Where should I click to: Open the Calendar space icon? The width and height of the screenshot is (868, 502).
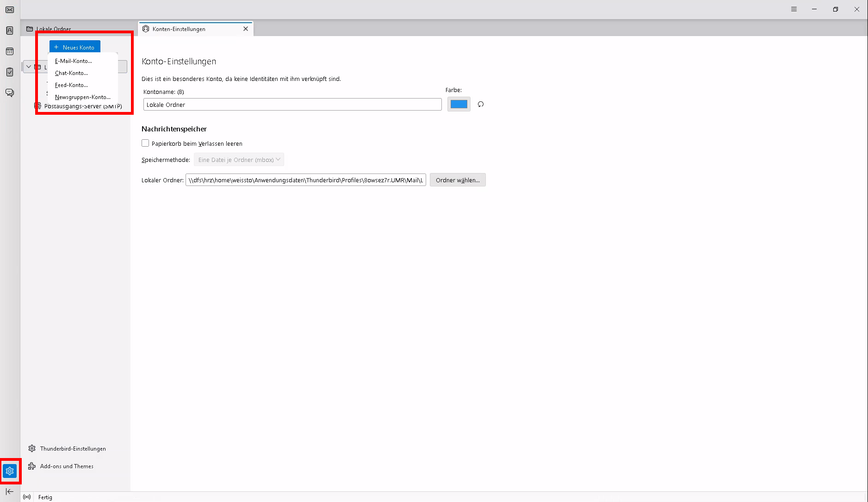pos(10,51)
